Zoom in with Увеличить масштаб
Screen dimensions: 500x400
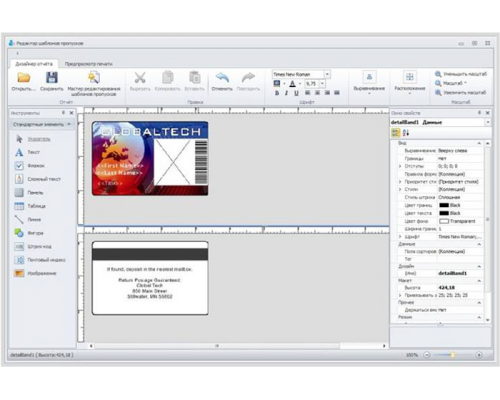pyautogui.click(x=461, y=92)
